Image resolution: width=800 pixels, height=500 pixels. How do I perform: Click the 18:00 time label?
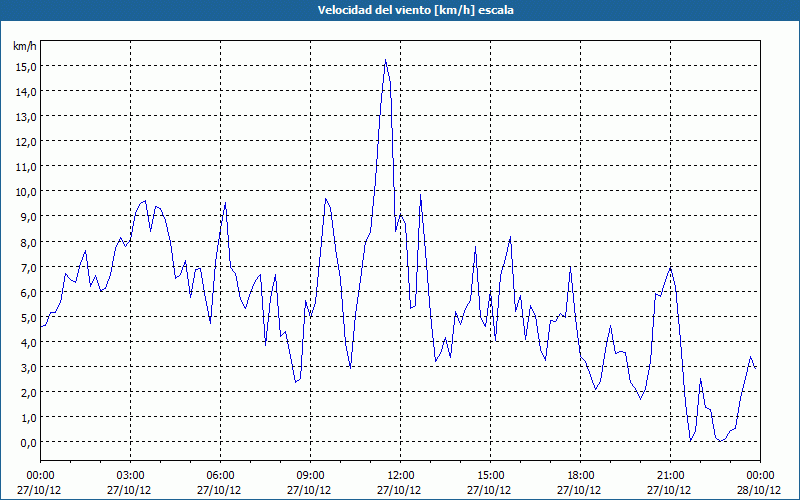581,476
